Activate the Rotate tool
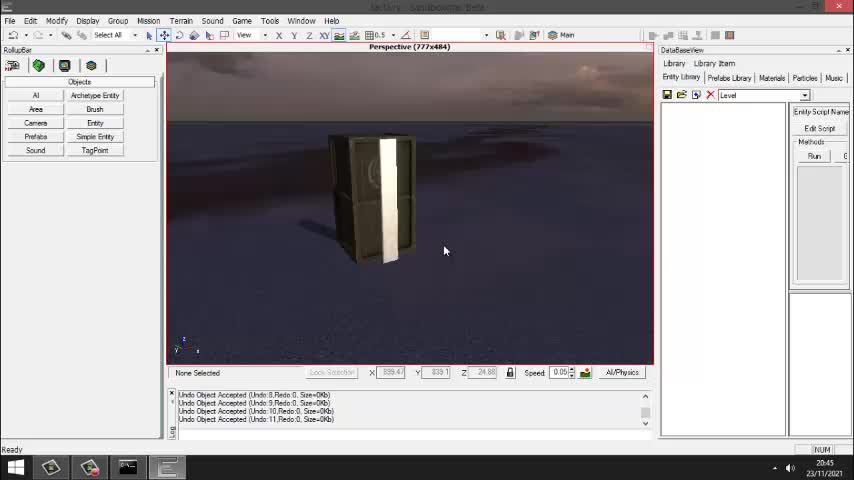 coord(179,35)
